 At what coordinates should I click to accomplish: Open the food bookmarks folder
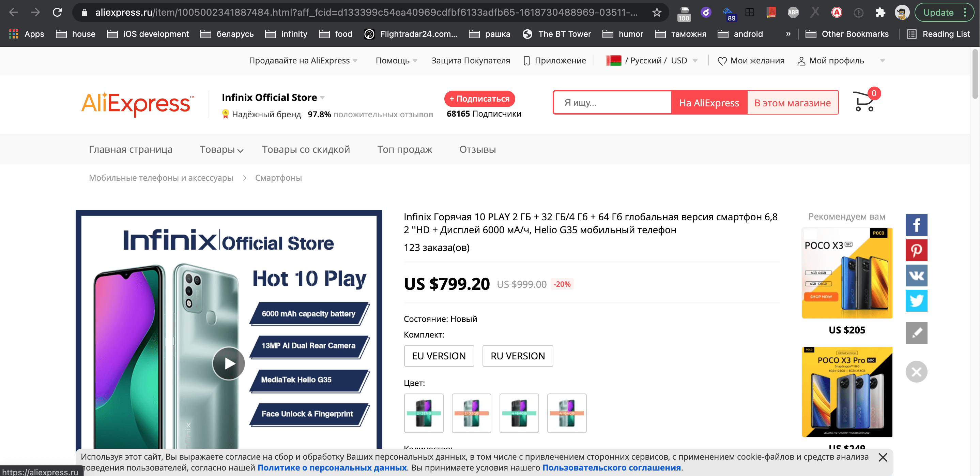click(x=336, y=34)
